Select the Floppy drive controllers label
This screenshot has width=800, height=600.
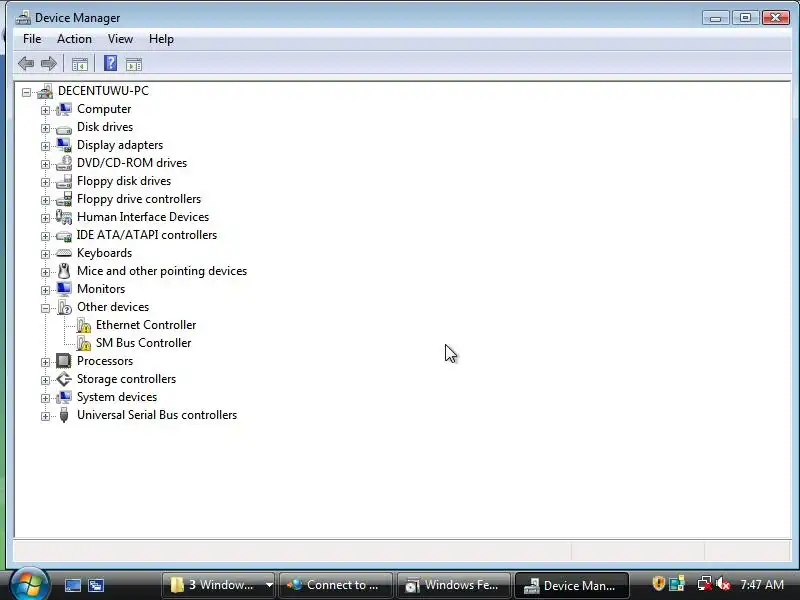click(x=139, y=199)
